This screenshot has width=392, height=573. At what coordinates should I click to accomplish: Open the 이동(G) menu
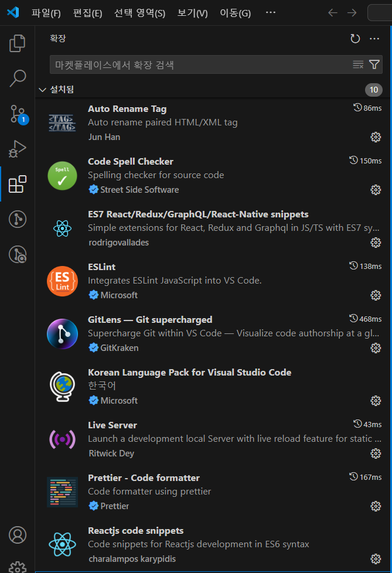pyautogui.click(x=236, y=13)
